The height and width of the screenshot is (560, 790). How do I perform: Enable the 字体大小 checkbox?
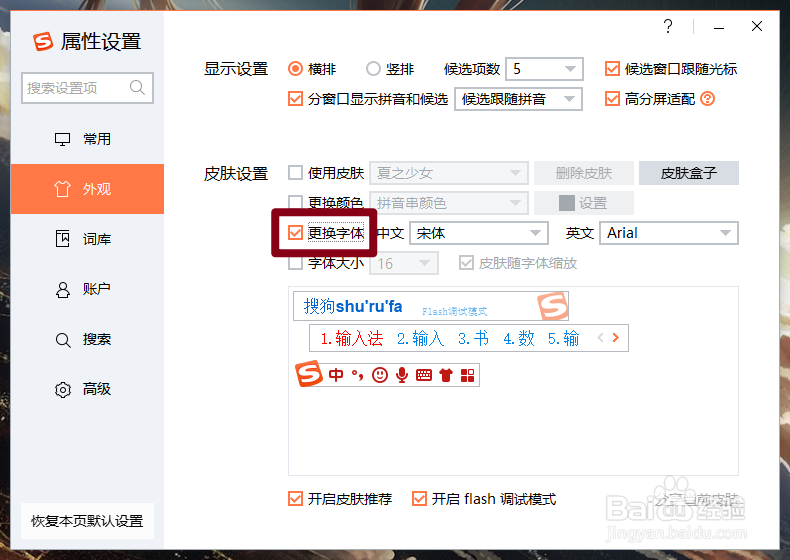[295, 263]
